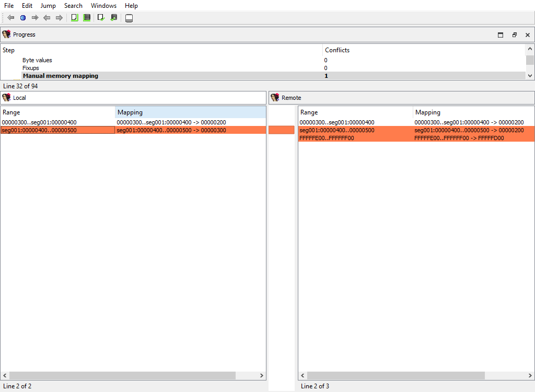This screenshot has height=392, width=535.
Task: Click the last gray right-arrow toolbar icon
Action: pyautogui.click(x=59, y=18)
